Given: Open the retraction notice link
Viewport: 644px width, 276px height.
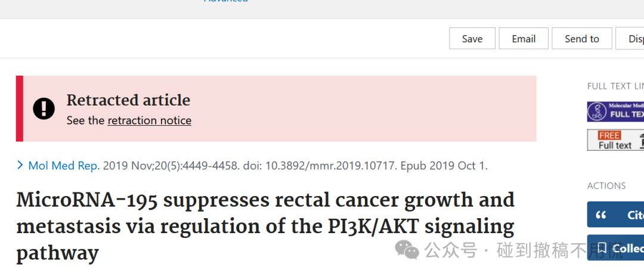Looking at the screenshot, I should (150, 120).
